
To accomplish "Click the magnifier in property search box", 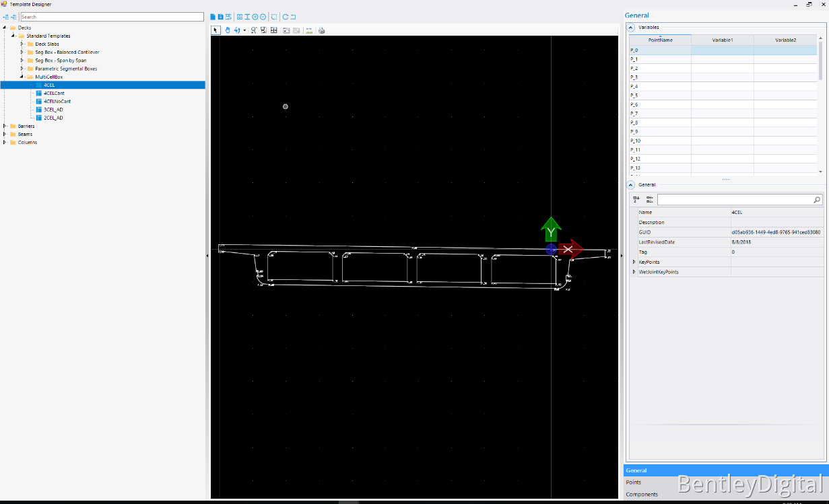I will 817,200.
